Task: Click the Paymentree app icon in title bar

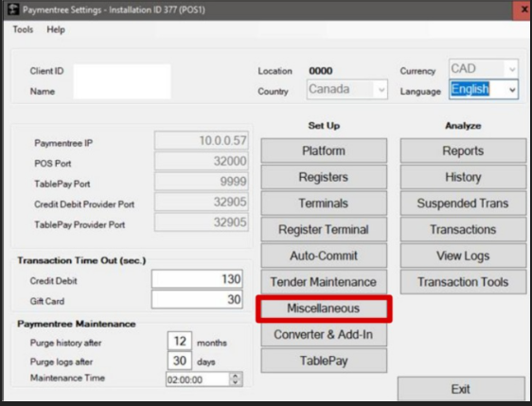Action: click(13, 9)
